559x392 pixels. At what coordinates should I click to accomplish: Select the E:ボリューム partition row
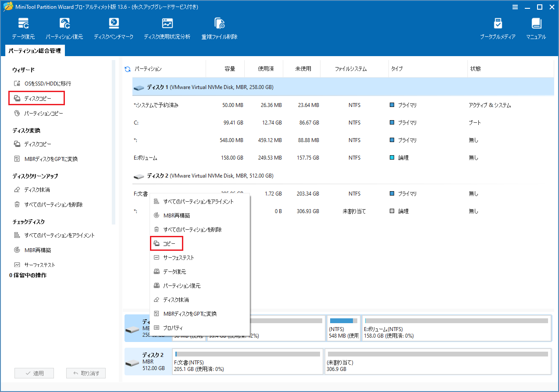pyautogui.click(x=343, y=158)
